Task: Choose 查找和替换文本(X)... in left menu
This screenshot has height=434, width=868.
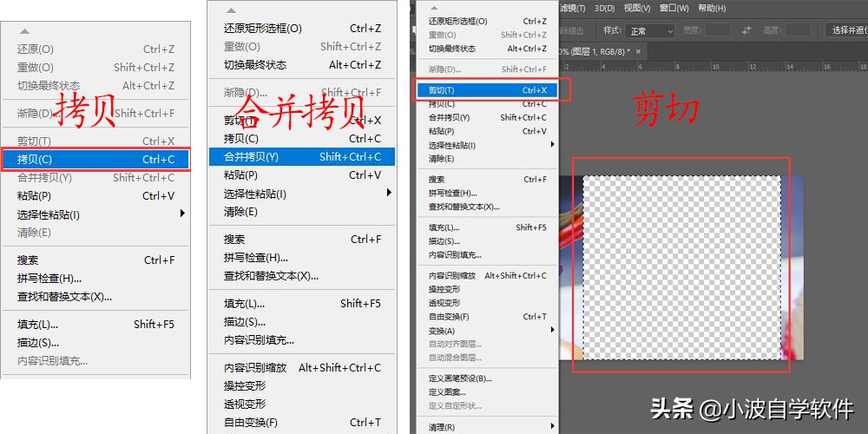Action: [95, 297]
